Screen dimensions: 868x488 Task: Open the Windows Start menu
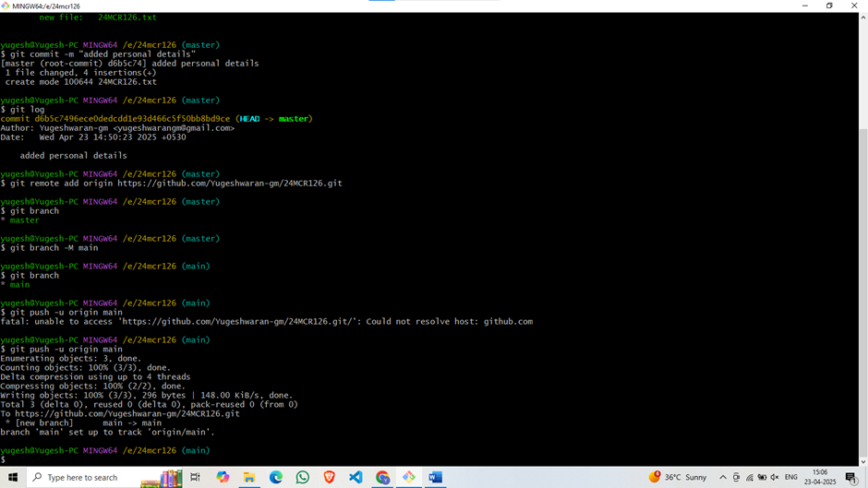click(13, 477)
